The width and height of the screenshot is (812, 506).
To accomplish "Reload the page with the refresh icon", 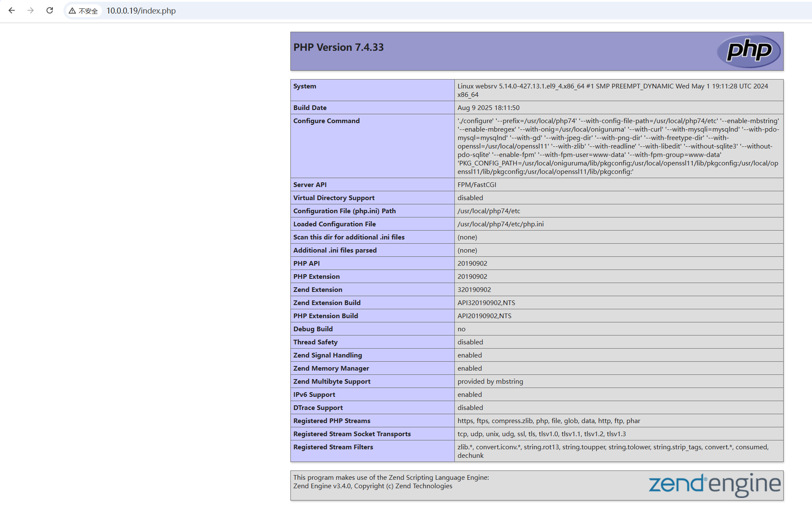I will tap(49, 11).
